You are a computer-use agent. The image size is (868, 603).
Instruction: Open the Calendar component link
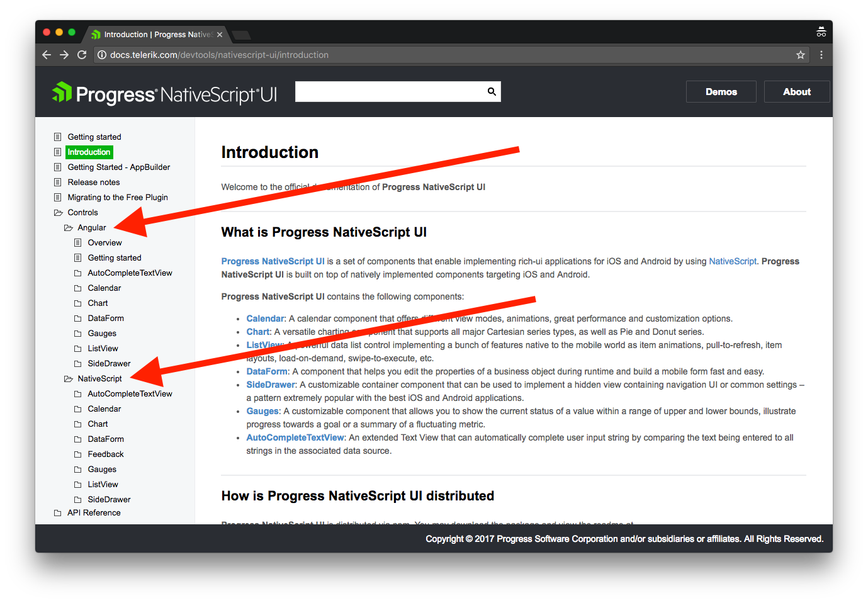265,318
